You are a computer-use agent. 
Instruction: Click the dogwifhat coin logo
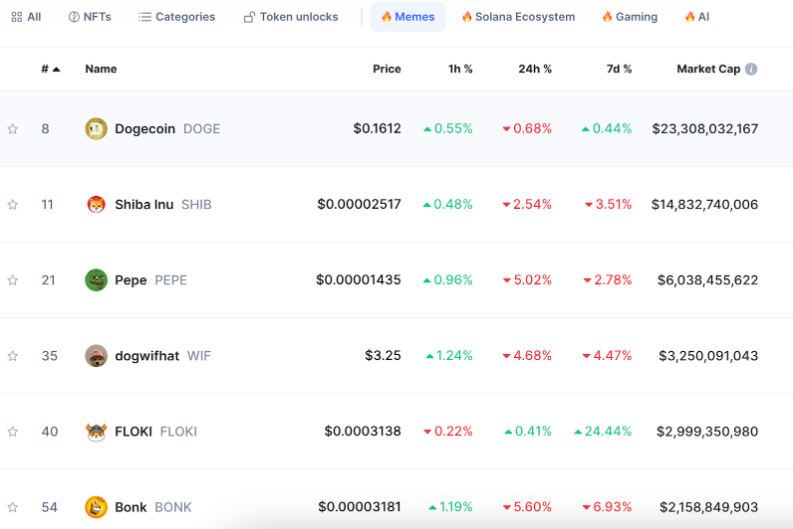pos(96,356)
